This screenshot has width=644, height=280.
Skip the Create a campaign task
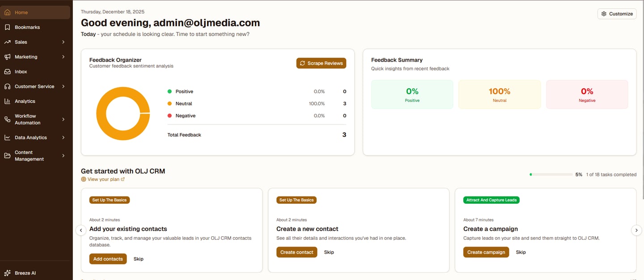pos(521,252)
